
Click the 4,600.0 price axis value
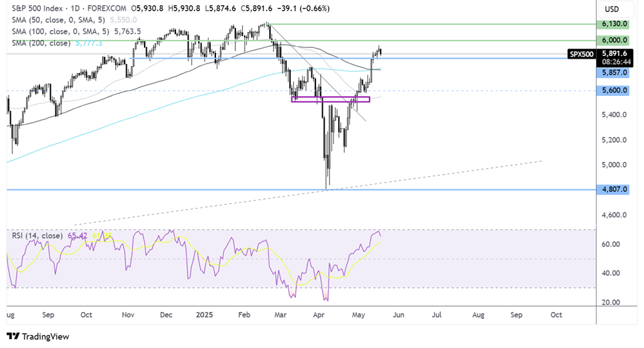click(614, 215)
